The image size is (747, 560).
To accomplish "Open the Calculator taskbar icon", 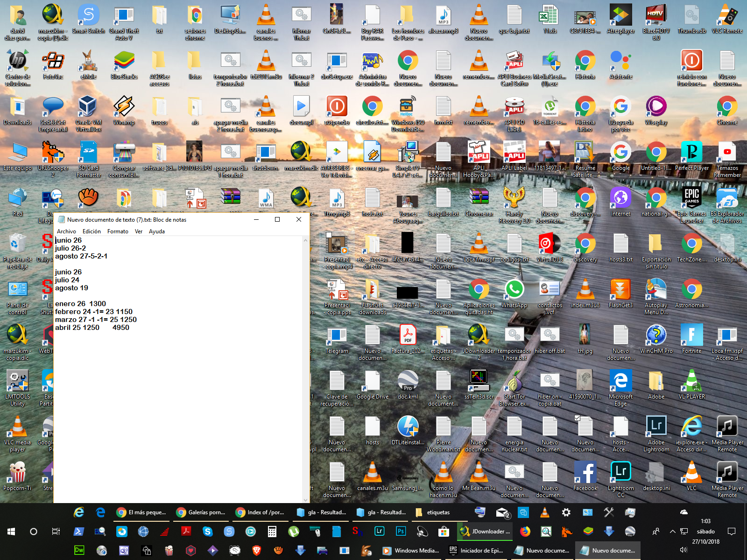I will [272, 531].
